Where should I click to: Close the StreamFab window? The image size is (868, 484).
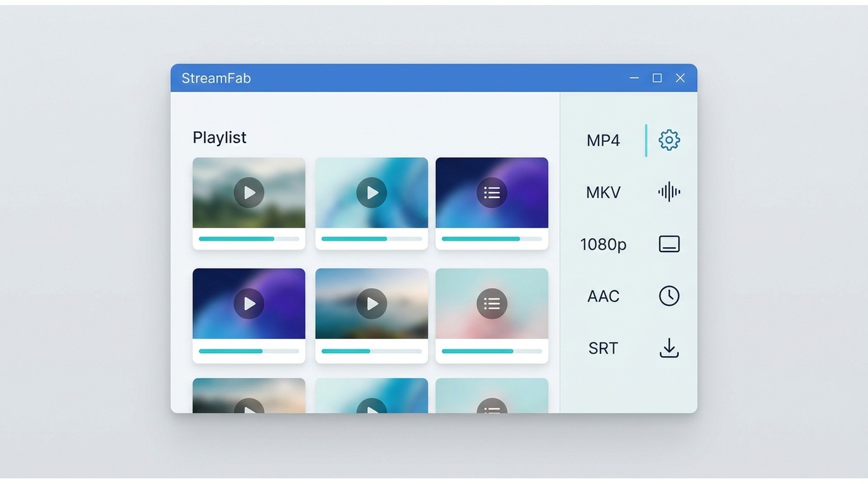click(x=680, y=78)
